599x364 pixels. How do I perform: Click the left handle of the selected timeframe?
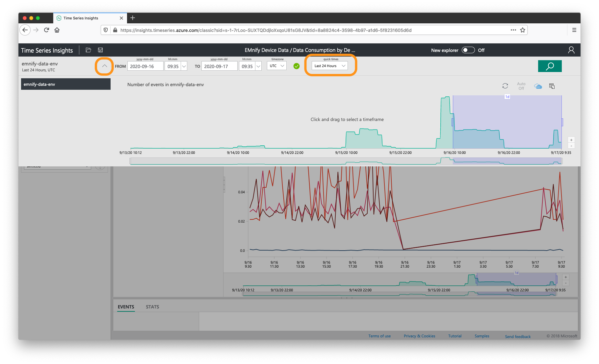tap(453, 122)
